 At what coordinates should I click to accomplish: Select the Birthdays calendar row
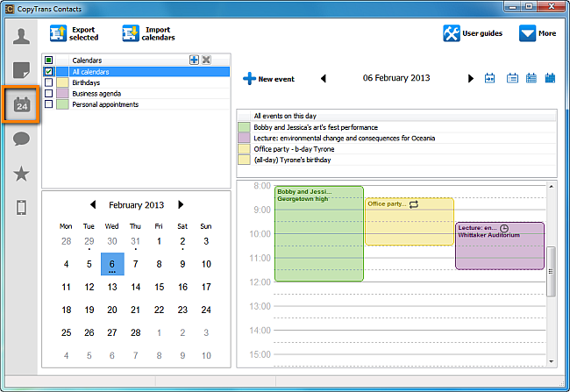point(136,82)
